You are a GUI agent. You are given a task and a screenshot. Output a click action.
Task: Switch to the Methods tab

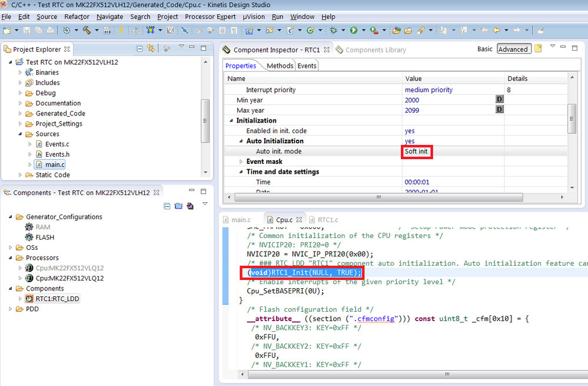tap(280, 66)
